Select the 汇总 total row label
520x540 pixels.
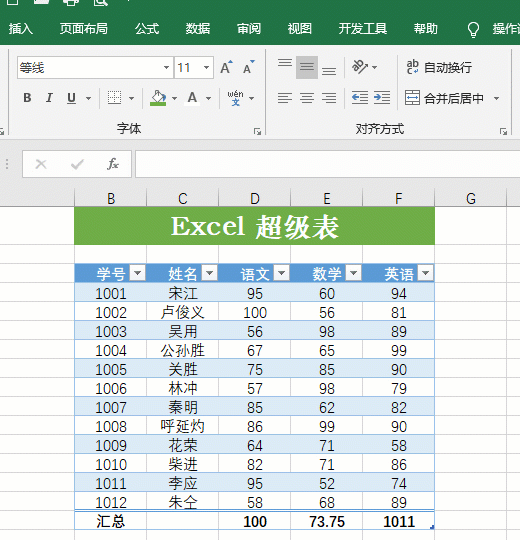point(111,521)
